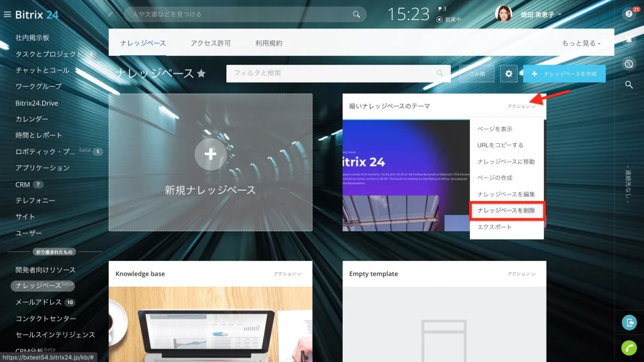Click the Bitrix 24 logo
The height and width of the screenshot is (362, 644).
tap(37, 15)
